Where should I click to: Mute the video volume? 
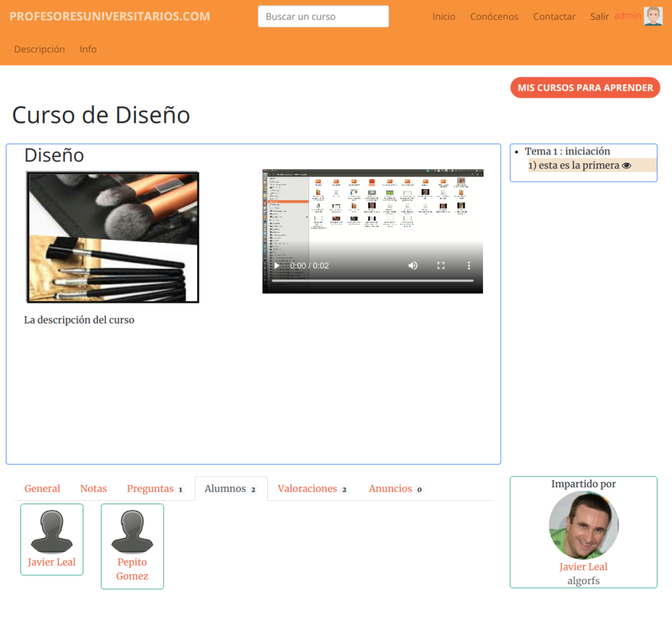pyautogui.click(x=413, y=266)
